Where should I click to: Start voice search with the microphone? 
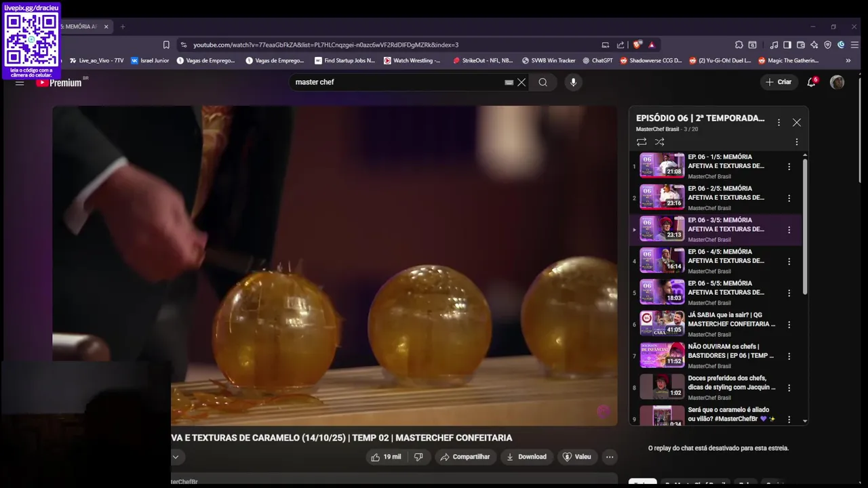573,82
